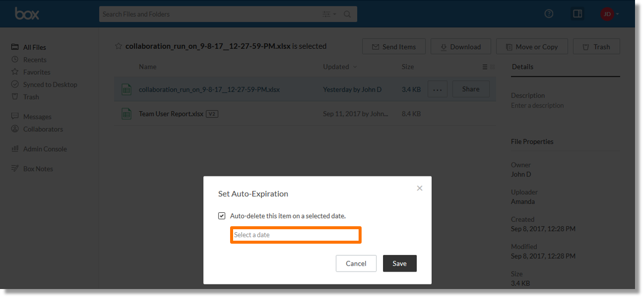Open Synced to Desktop in sidebar
The image size is (644, 298).
pos(50,85)
